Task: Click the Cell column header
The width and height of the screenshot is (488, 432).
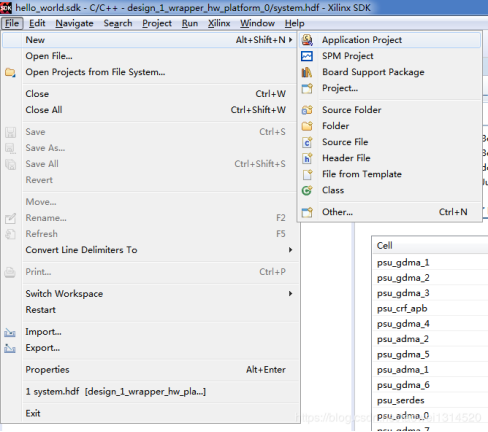Action: 430,245
